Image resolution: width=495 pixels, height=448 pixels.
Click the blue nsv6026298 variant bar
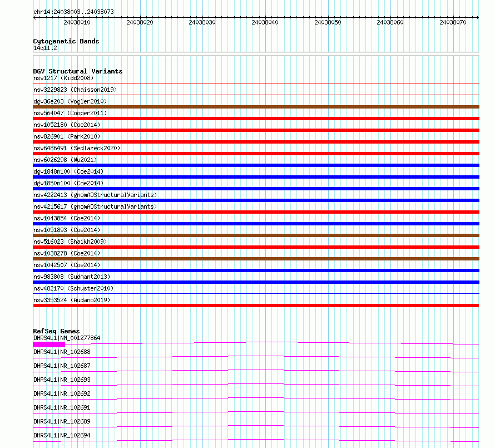click(256, 165)
